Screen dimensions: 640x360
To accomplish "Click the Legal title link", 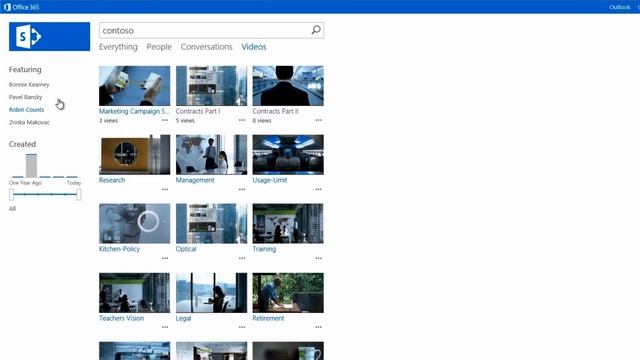I will (x=183, y=318).
